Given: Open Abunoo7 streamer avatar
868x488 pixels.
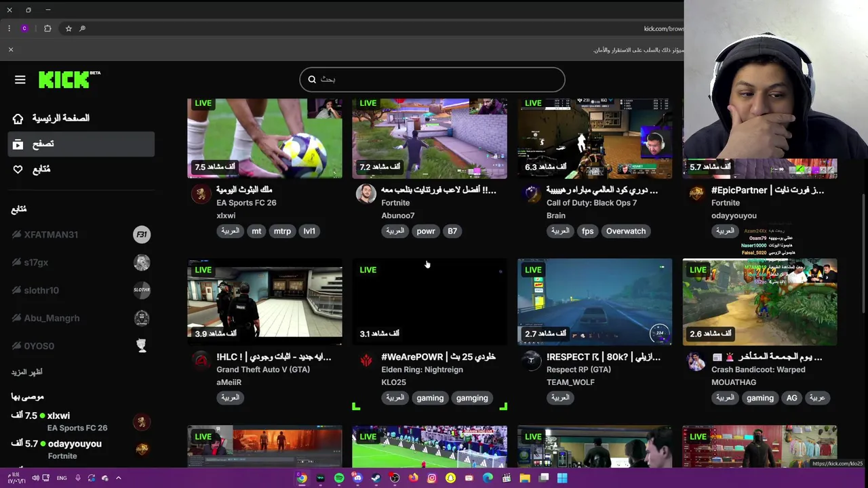Looking at the screenshot, I should click(366, 194).
